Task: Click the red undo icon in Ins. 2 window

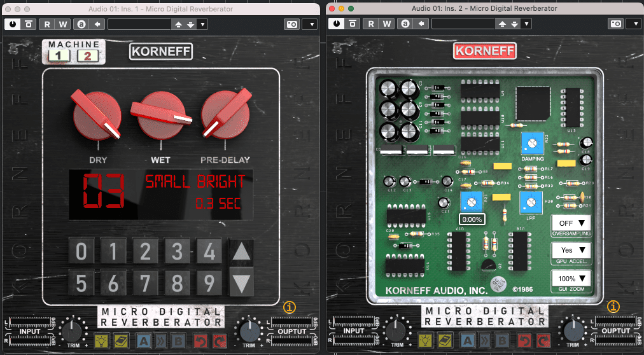Action: click(x=525, y=340)
